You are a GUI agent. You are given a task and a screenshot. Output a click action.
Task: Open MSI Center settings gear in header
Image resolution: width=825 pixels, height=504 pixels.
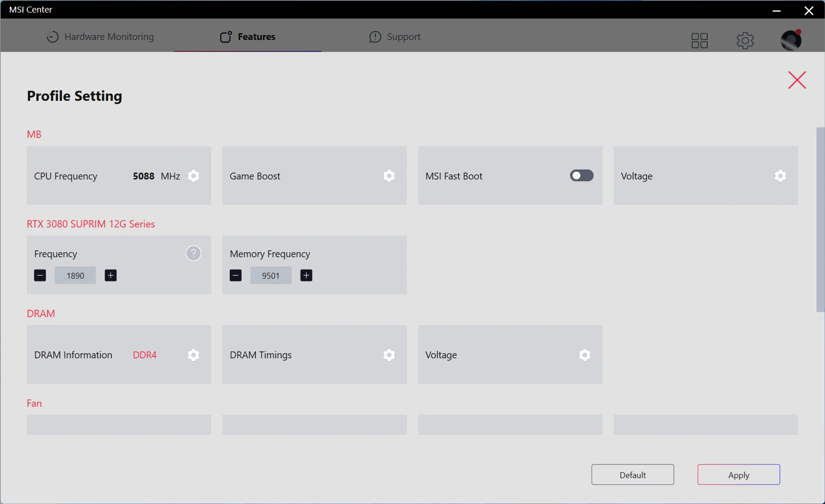pyautogui.click(x=745, y=40)
